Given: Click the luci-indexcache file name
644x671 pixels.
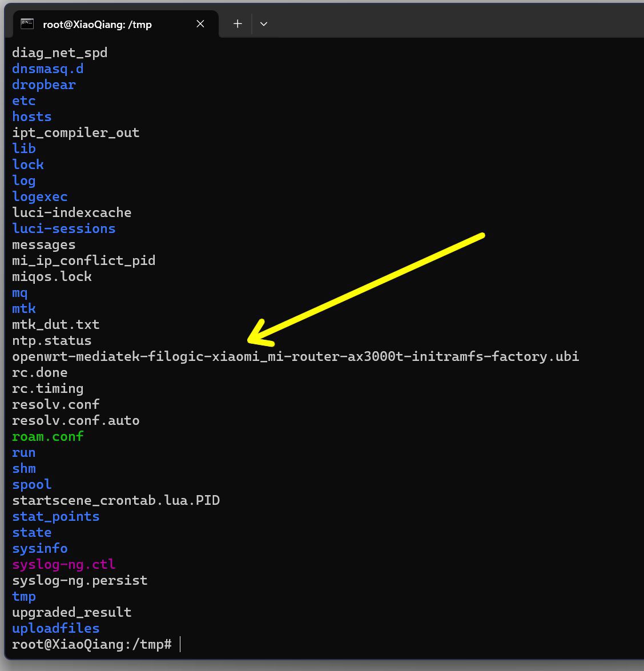Looking at the screenshot, I should pos(71,212).
